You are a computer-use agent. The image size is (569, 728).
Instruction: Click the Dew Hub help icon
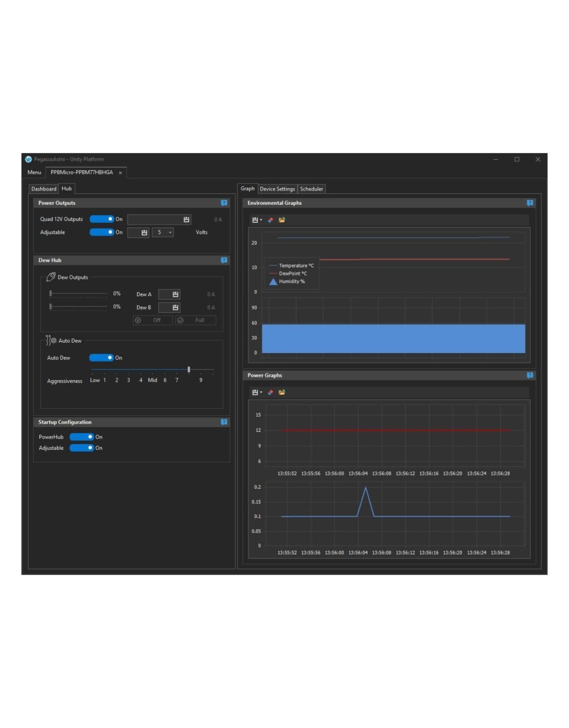point(224,260)
